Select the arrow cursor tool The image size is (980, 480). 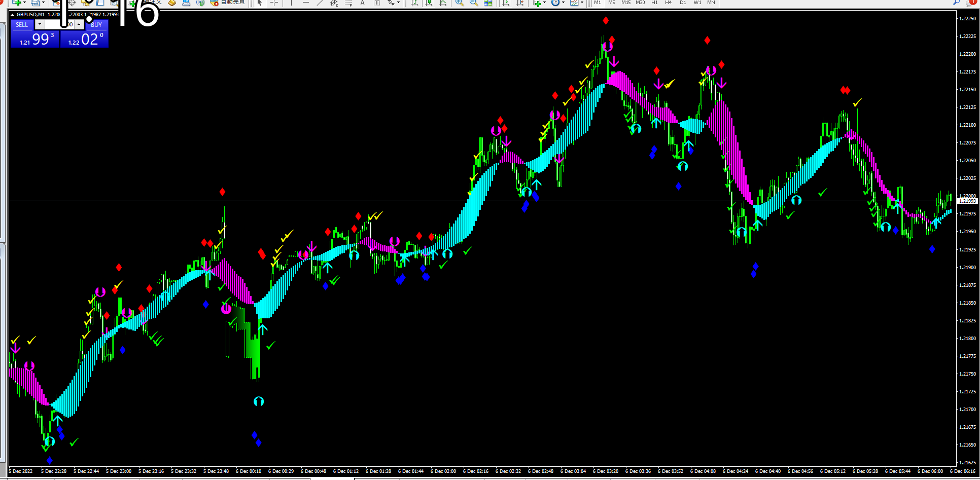point(260,3)
